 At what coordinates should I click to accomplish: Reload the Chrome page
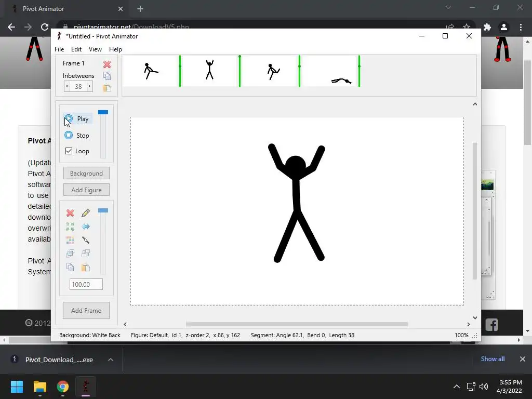click(45, 27)
